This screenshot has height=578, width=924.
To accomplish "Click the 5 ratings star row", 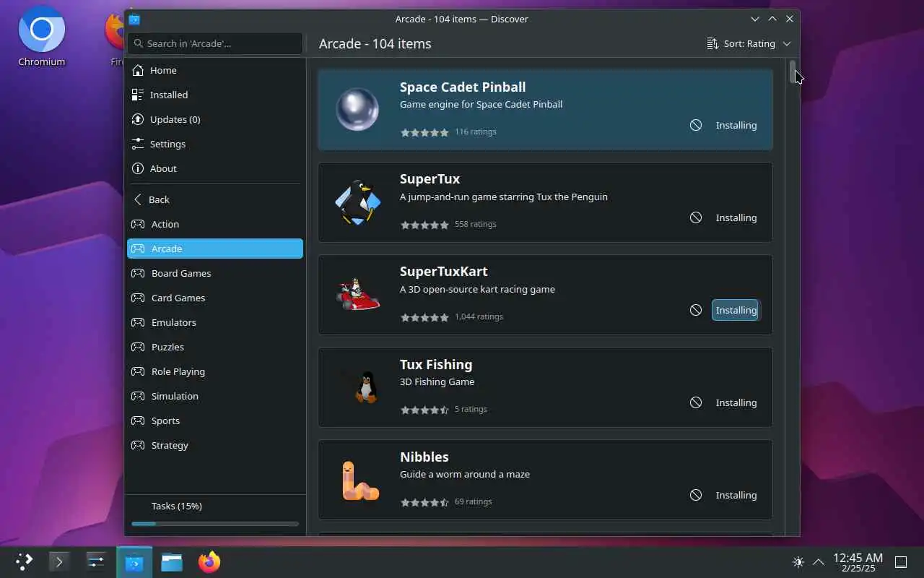I will point(424,410).
